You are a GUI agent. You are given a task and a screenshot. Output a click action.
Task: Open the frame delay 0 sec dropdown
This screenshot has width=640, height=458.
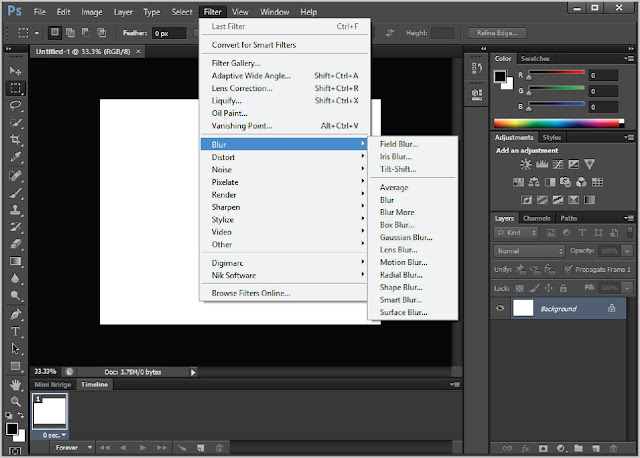click(54, 436)
